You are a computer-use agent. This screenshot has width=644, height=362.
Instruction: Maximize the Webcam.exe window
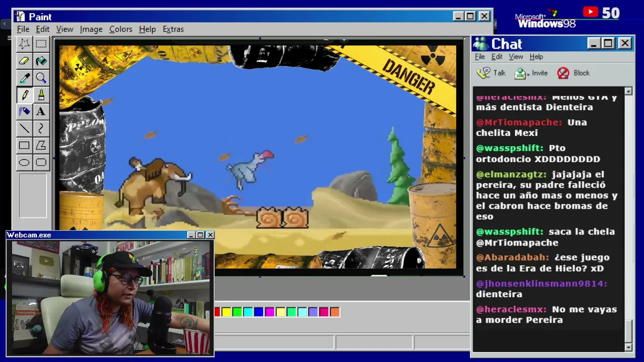coord(200,235)
